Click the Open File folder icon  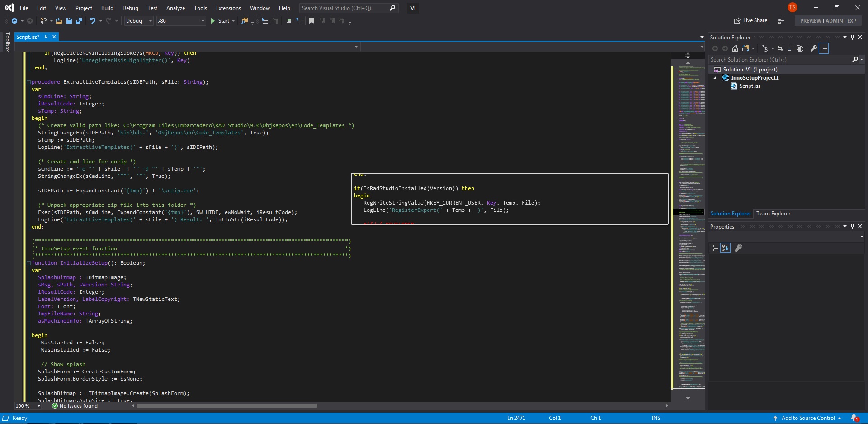pyautogui.click(x=59, y=21)
